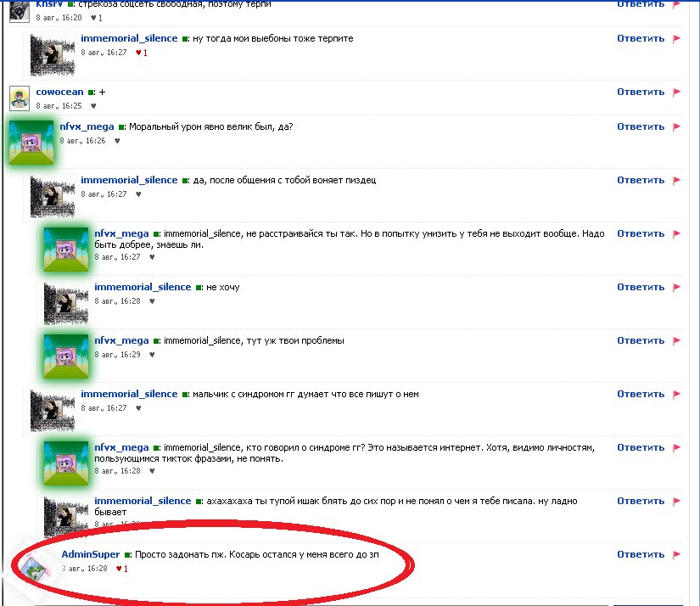Viewport: 700px width, 606px height.
Task: Open the avatar beside "мальчик с синдромом гг"
Action: pos(53,410)
